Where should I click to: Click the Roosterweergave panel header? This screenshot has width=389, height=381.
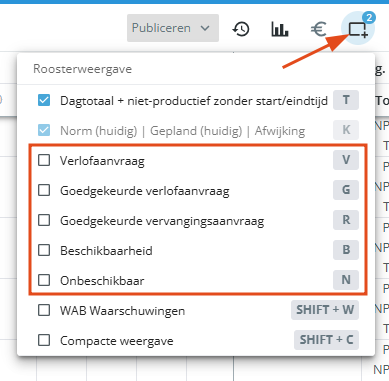pyautogui.click(x=83, y=69)
